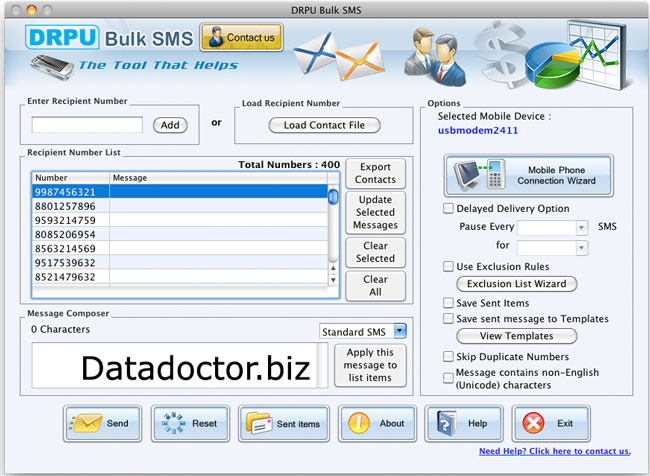Select row 8563214569
Screen dimensions: 650x476
click(180, 248)
